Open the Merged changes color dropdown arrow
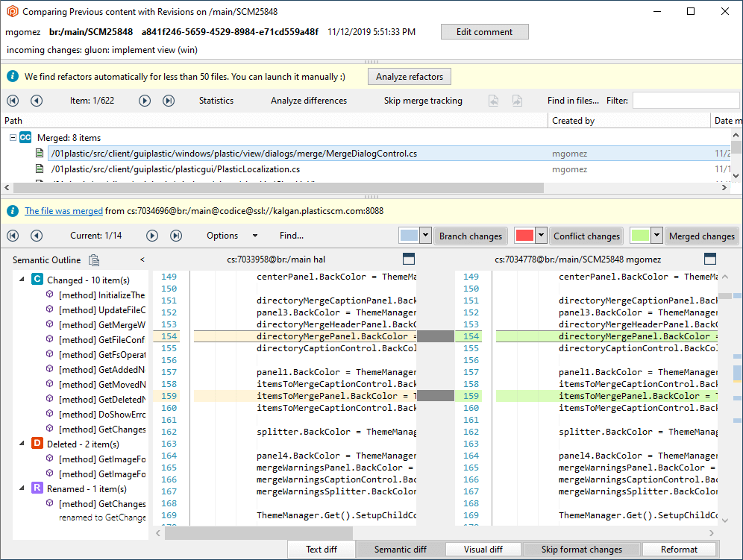Image resolution: width=743 pixels, height=560 pixels. (x=656, y=235)
